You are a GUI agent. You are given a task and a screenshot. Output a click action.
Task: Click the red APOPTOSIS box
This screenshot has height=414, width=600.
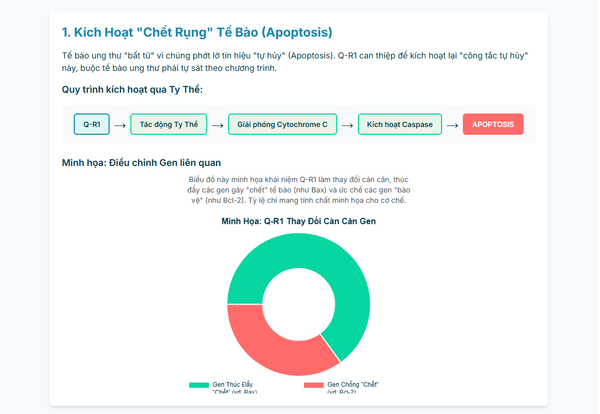pos(493,125)
